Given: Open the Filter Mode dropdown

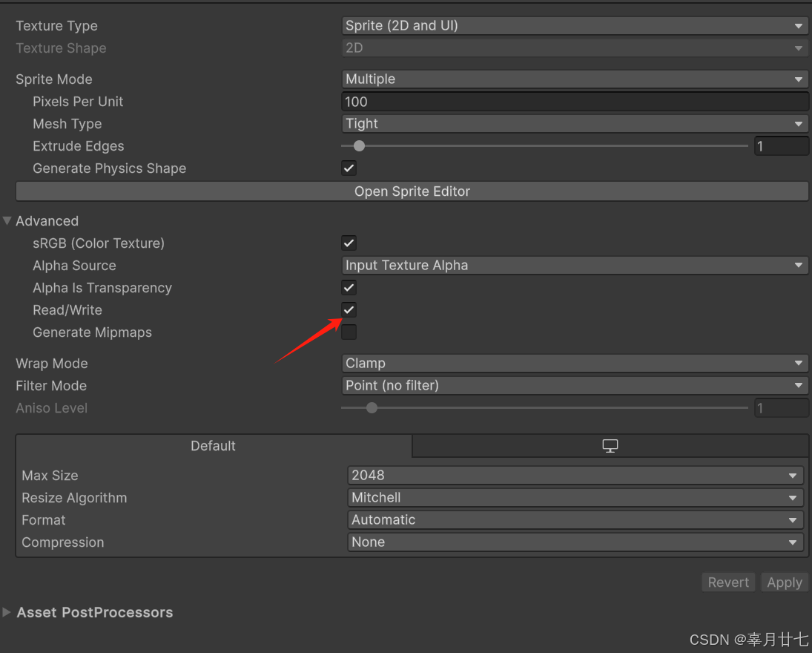Looking at the screenshot, I should (x=575, y=385).
